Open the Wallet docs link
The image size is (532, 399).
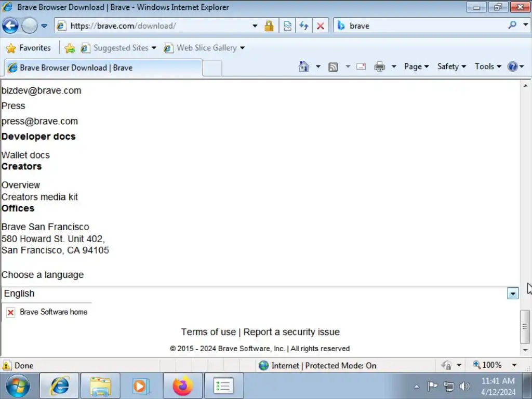(26, 155)
